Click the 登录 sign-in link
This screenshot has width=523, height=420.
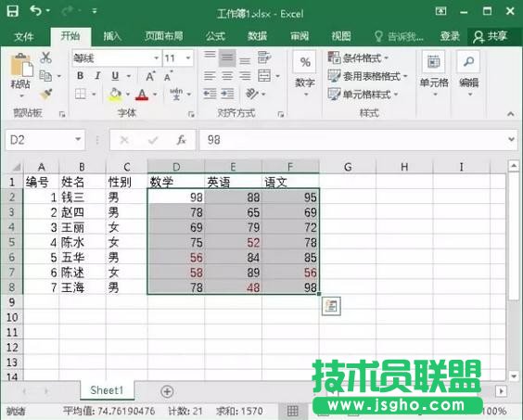(450, 36)
